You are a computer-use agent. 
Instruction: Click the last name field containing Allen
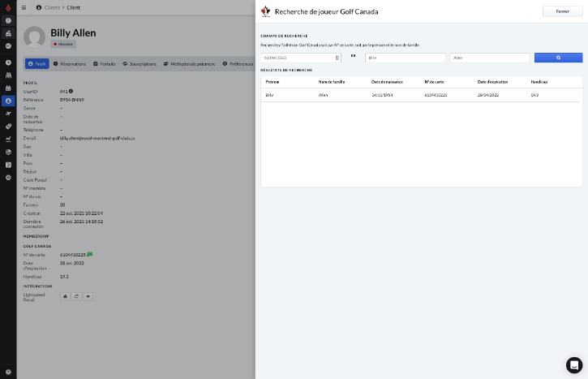[490, 58]
